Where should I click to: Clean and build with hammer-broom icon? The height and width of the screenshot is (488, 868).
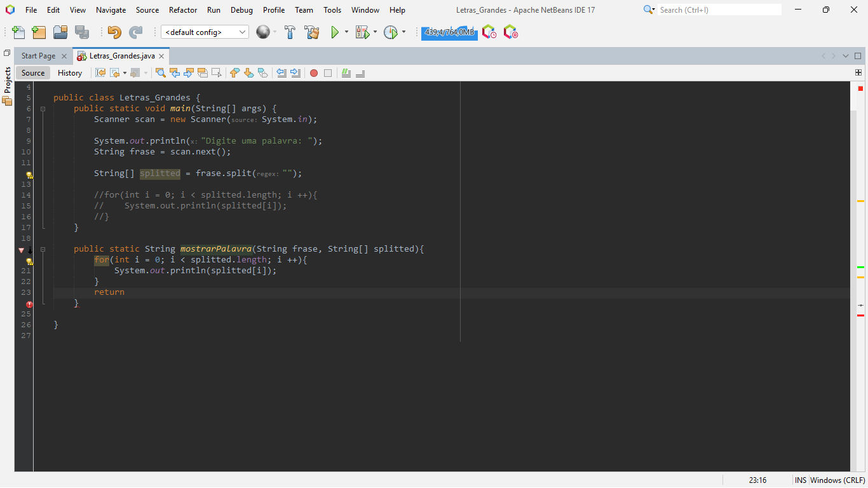(311, 32)
